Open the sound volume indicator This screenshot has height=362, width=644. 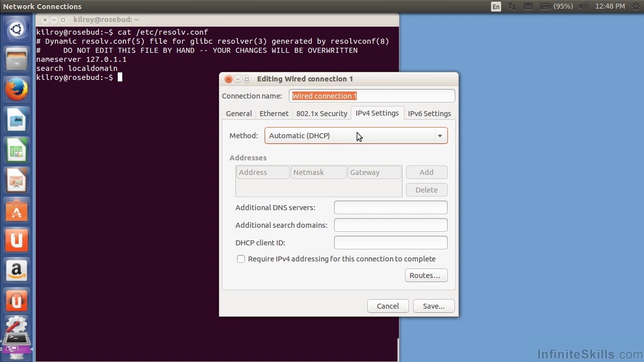click(x=583, y=7)
